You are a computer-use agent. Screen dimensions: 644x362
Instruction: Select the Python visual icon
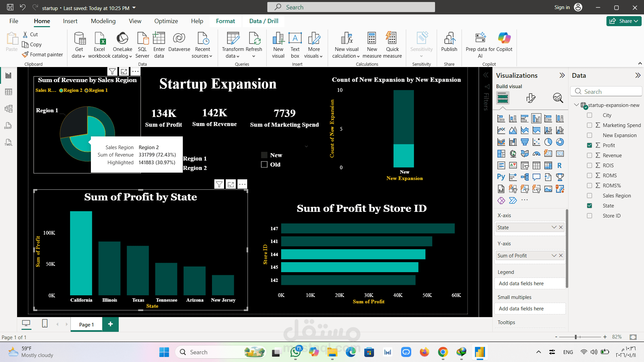[501, 177]
